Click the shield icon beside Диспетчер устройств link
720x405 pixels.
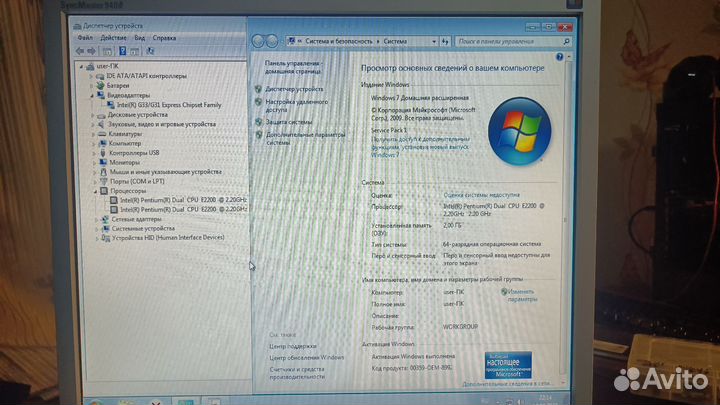[x=259, y=89]
